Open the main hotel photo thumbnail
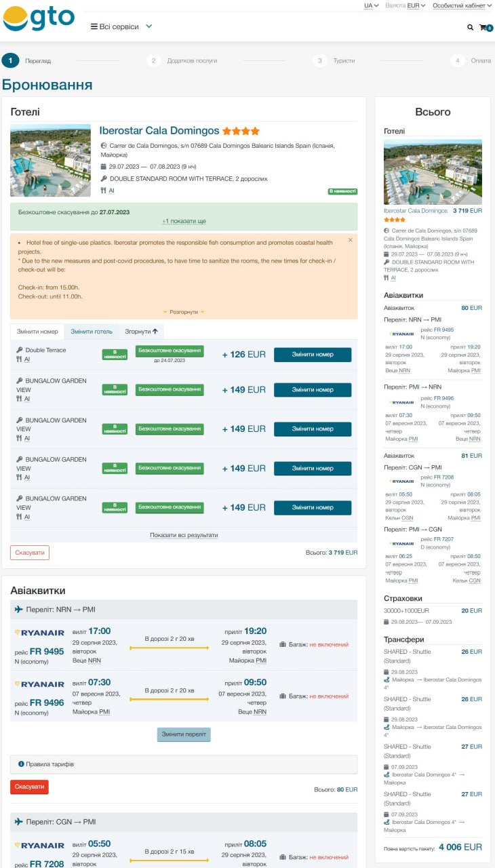Screen dimensions: 495x868 (50, 160)
